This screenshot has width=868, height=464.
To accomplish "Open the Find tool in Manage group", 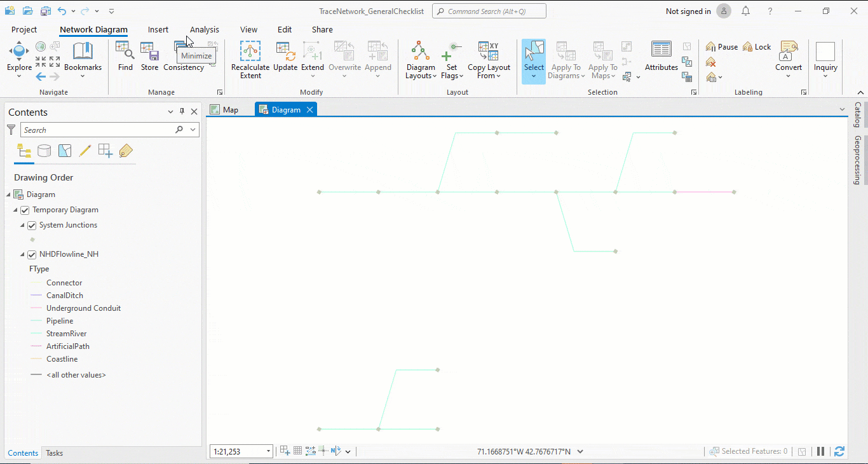I will point(125,57).
